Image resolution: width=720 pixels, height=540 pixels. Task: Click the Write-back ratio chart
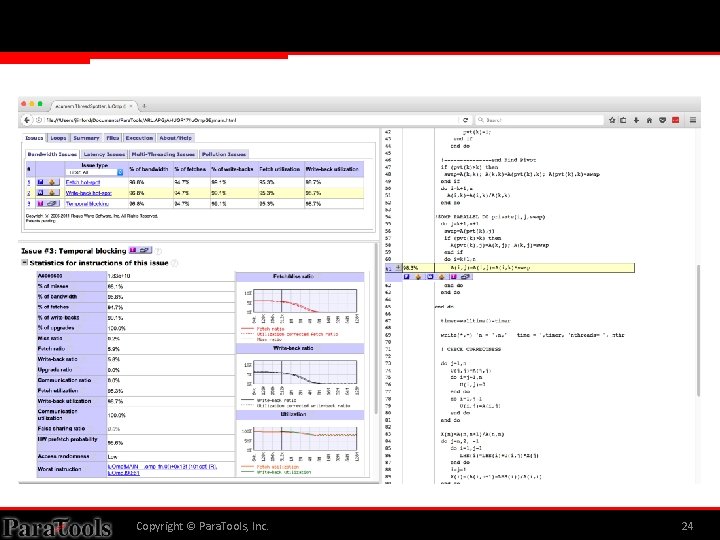coord(305,372)
